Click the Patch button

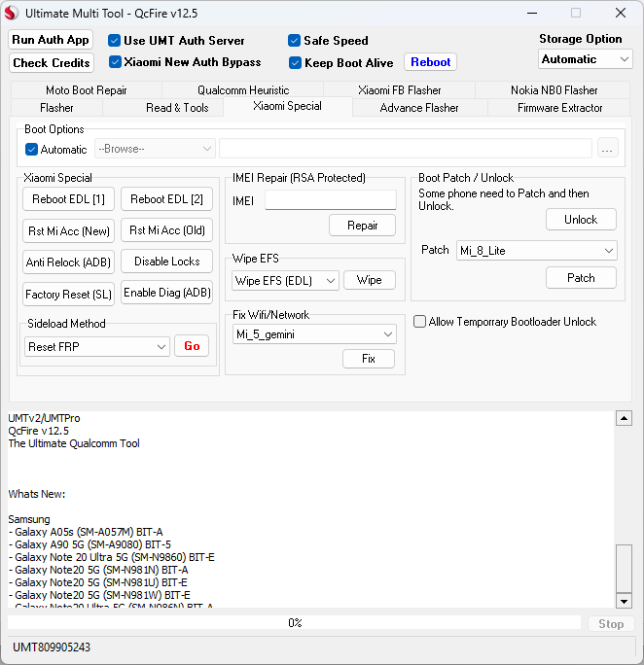click(x=581, y=278)
